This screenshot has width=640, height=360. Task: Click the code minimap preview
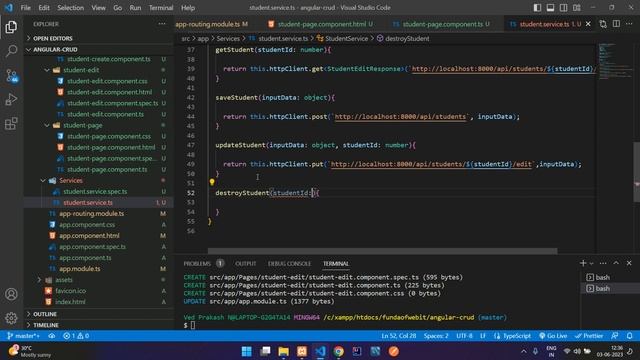point(616,61)
